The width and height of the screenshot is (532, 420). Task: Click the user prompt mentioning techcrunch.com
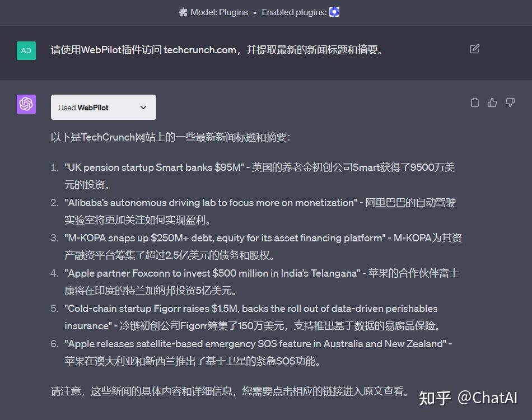(x=217, y=50)
